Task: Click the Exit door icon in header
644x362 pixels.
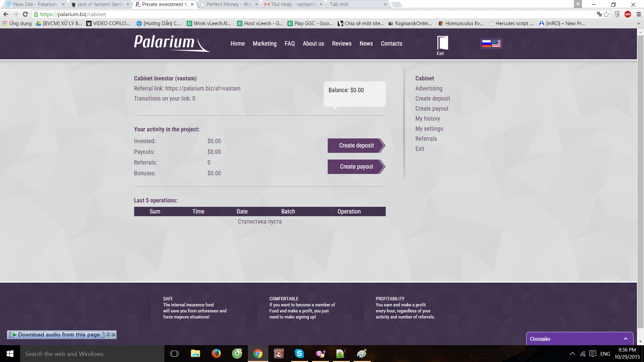Action: coord(442,43)
